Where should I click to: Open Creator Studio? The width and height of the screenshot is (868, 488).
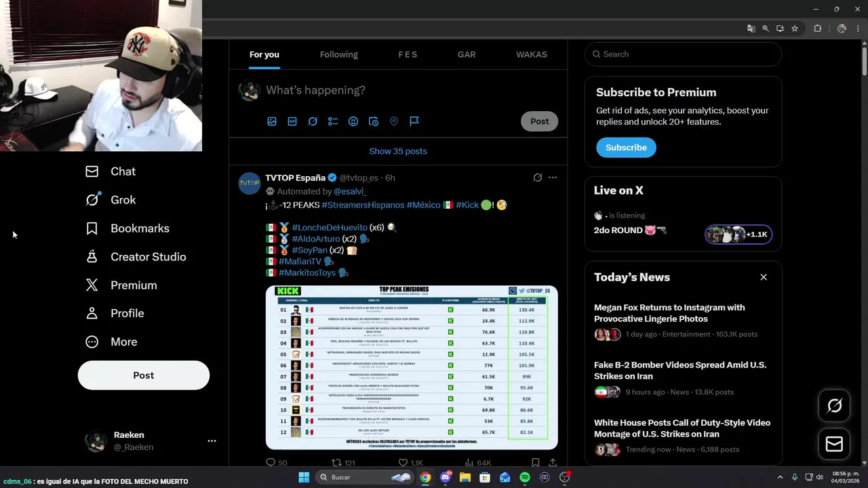136,257
